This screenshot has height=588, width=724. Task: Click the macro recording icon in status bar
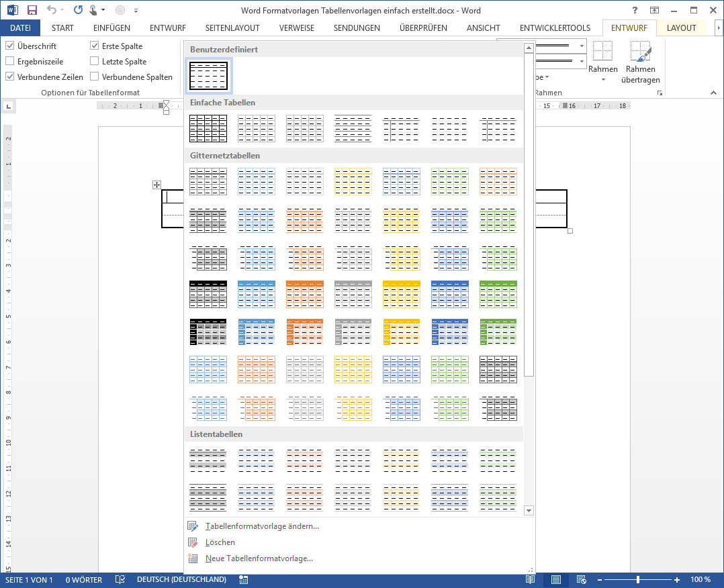243,580
